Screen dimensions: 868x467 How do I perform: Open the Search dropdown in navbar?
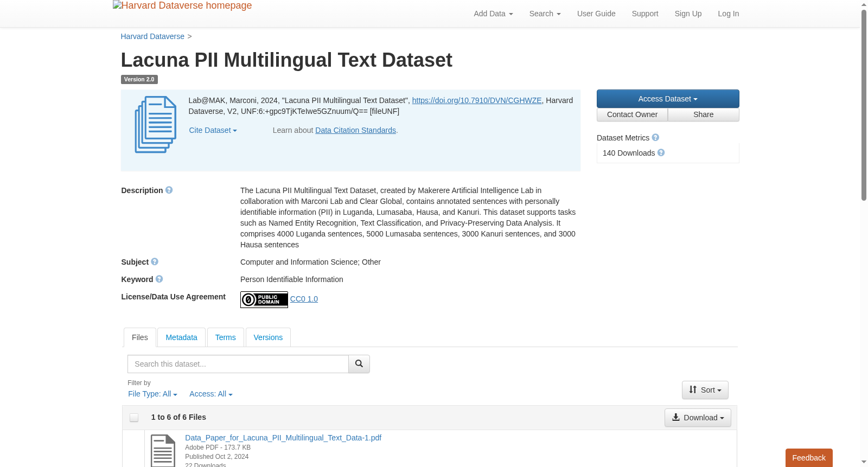coord(545,14)
